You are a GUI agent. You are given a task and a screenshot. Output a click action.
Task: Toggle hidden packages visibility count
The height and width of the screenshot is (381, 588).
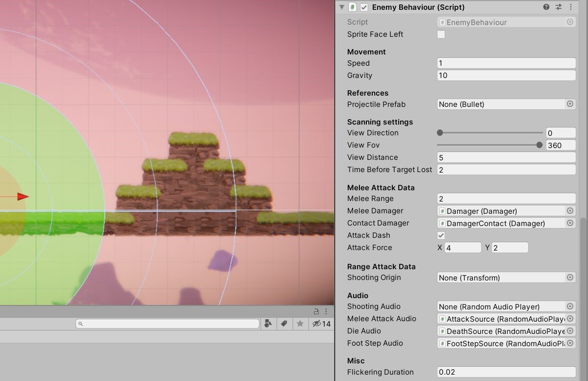[321, 324]
